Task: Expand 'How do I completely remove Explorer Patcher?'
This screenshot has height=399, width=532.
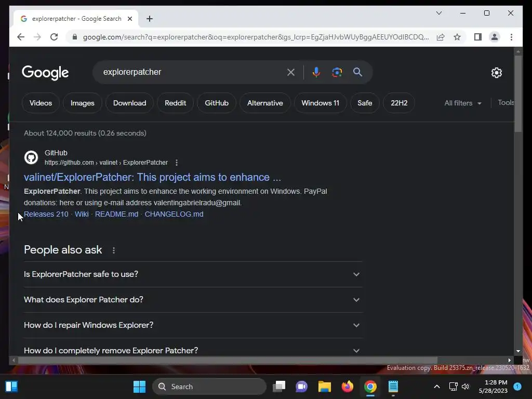Action: 193,351
